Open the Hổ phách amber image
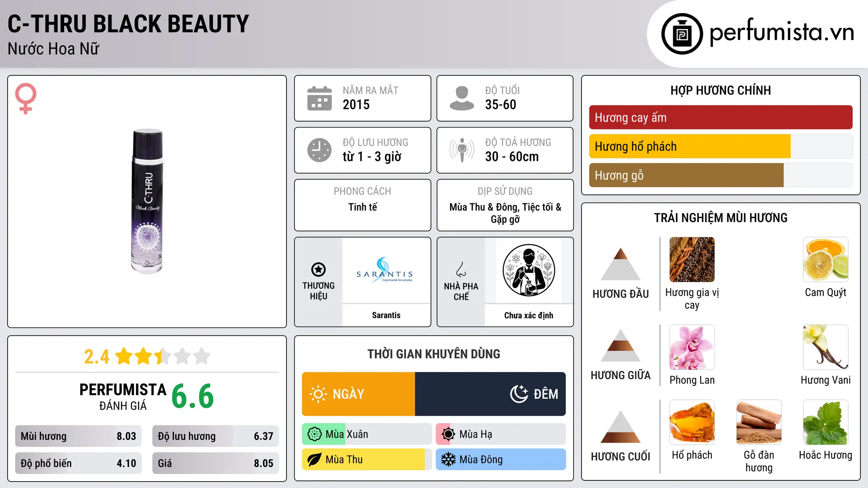Image resolution: width=868 pixels, height=488 pixels. point(692,422)
